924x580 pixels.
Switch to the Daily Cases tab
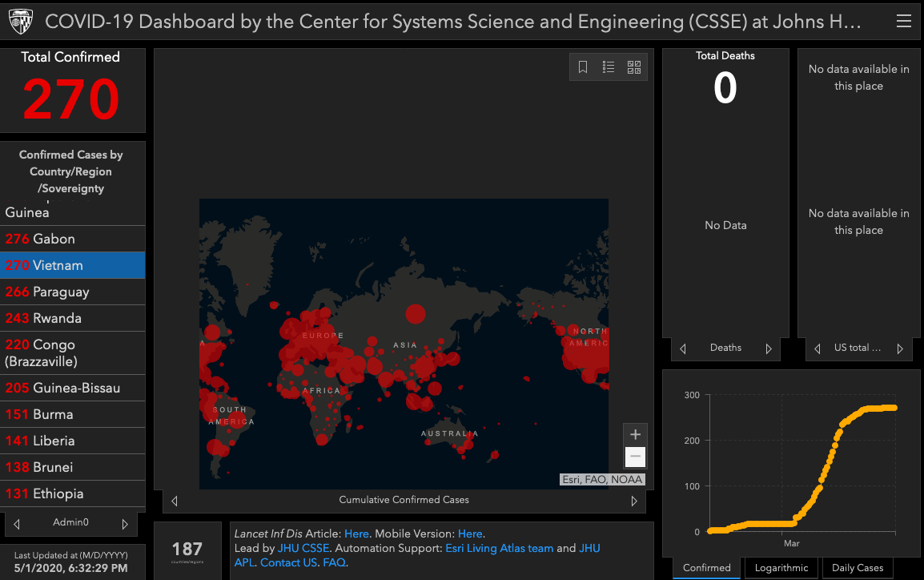[x=858, y=568]
